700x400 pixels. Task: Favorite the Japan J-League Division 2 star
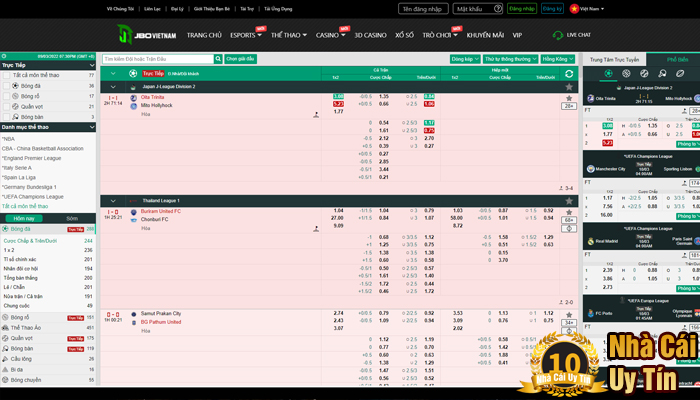pos(569,87)
